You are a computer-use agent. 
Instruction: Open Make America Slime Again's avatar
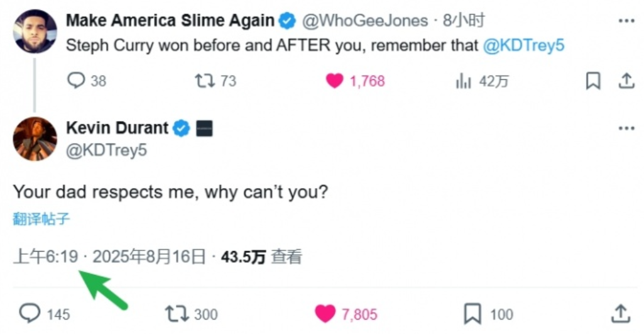tap(35, 31)
